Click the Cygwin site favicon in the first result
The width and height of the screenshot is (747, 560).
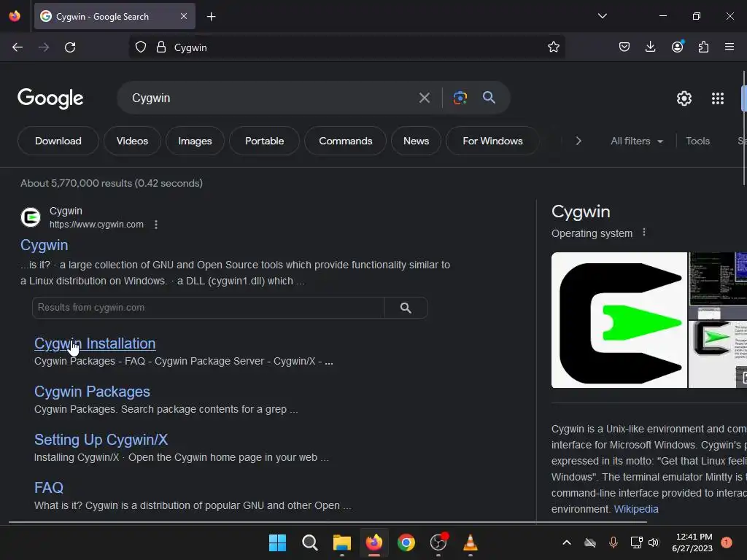tap(31, 217)
